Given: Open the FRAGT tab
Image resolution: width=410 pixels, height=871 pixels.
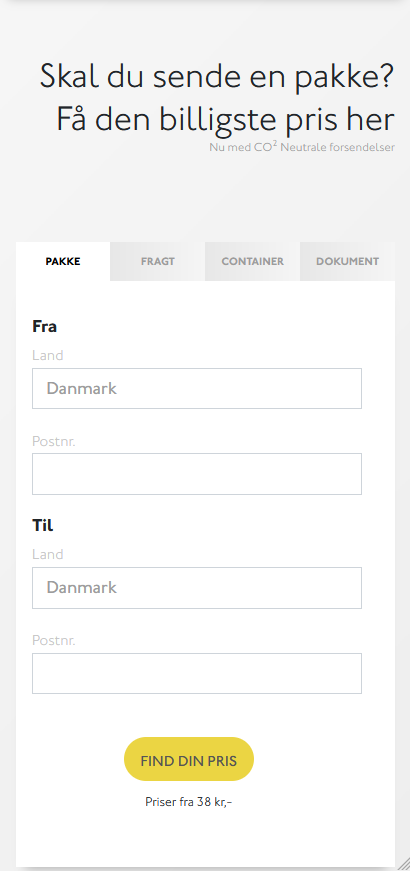Looking at the screenshot, I should pos(158,261).
